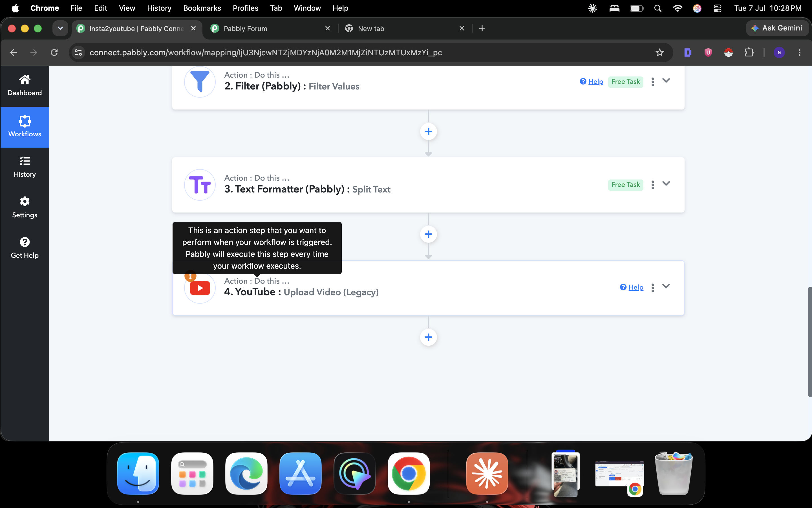The width and height of the screenshot is (812, 508).
Task: Open Spotlight search in the menu bar
Action: pyautogui.click(x=658, y=8)
